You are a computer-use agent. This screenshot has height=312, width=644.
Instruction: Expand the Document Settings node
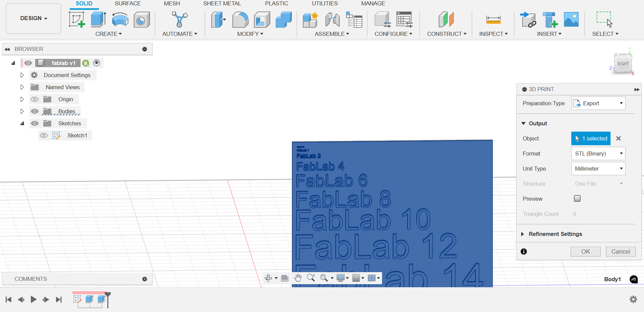[22, 75]
